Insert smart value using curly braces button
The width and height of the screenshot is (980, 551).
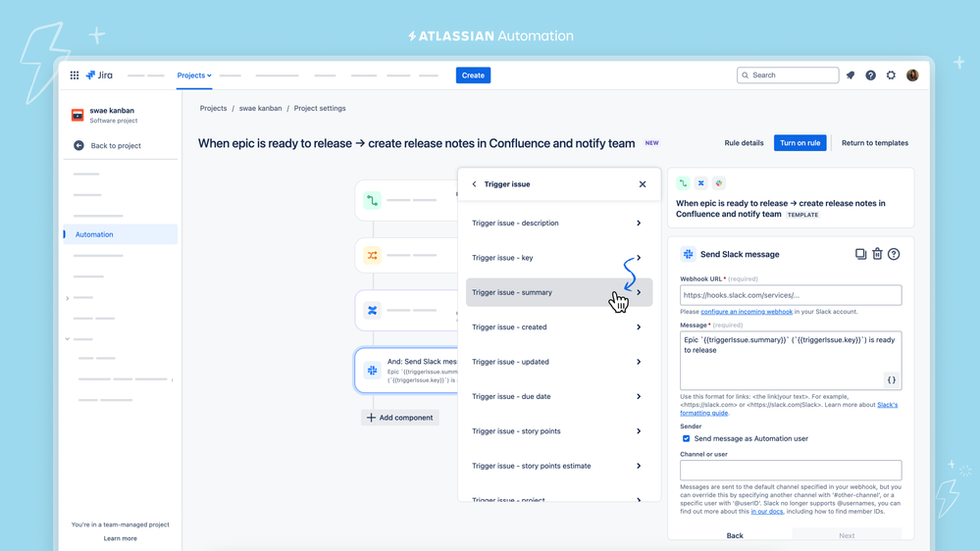(892, 379)
